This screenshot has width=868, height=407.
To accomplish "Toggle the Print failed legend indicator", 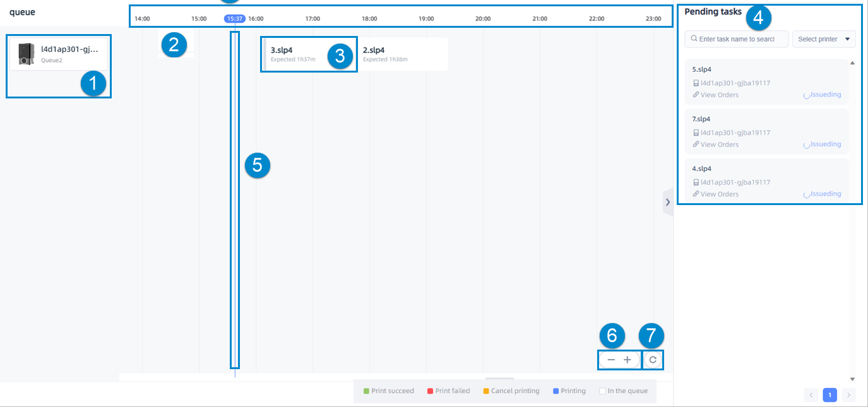I will (x=430, y=391).
